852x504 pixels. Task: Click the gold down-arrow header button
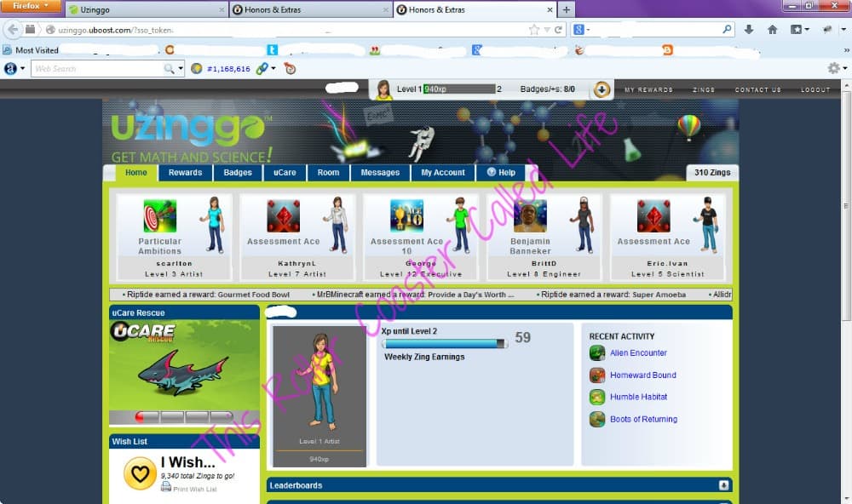click(602, 89)
